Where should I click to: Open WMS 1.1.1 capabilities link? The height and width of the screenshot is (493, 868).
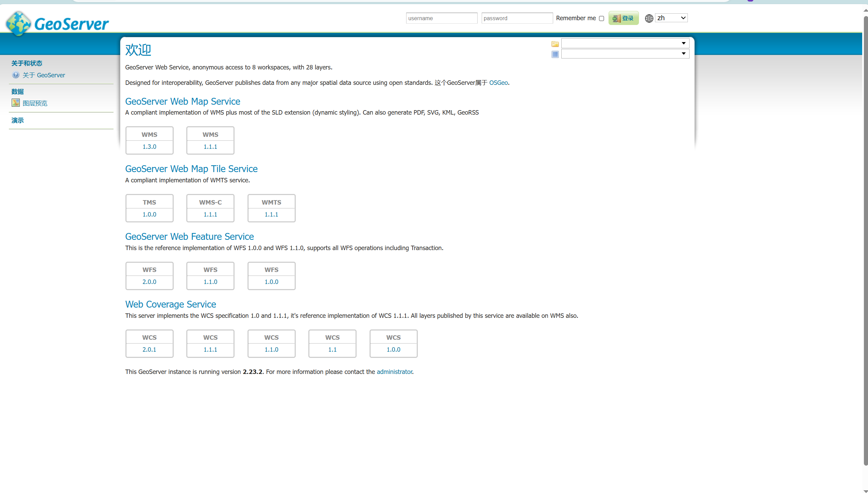210,147
